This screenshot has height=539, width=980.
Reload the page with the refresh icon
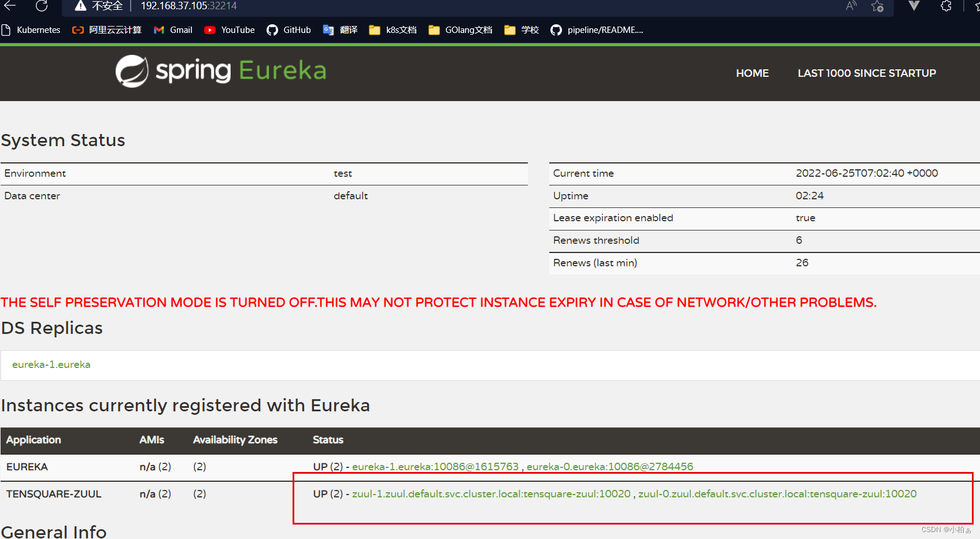[x=42, y=6]
